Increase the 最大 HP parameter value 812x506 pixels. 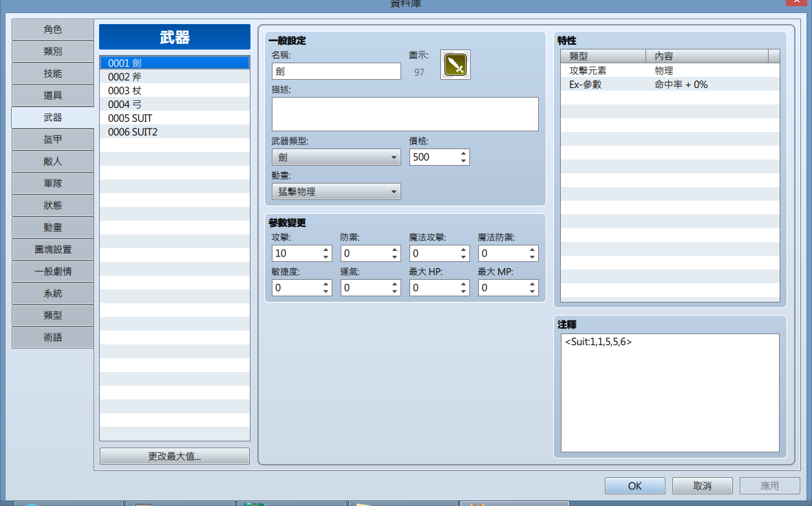tap(464, 284)
